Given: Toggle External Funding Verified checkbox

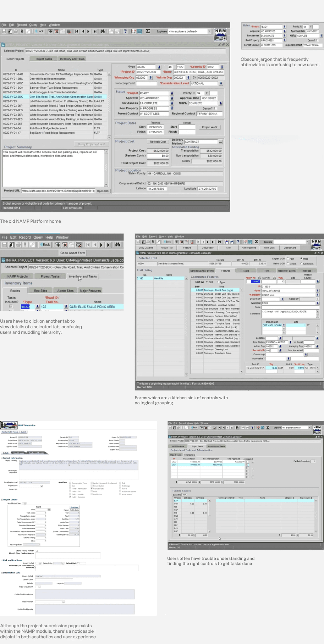Looking at the screenshot, I should (37, 551).
